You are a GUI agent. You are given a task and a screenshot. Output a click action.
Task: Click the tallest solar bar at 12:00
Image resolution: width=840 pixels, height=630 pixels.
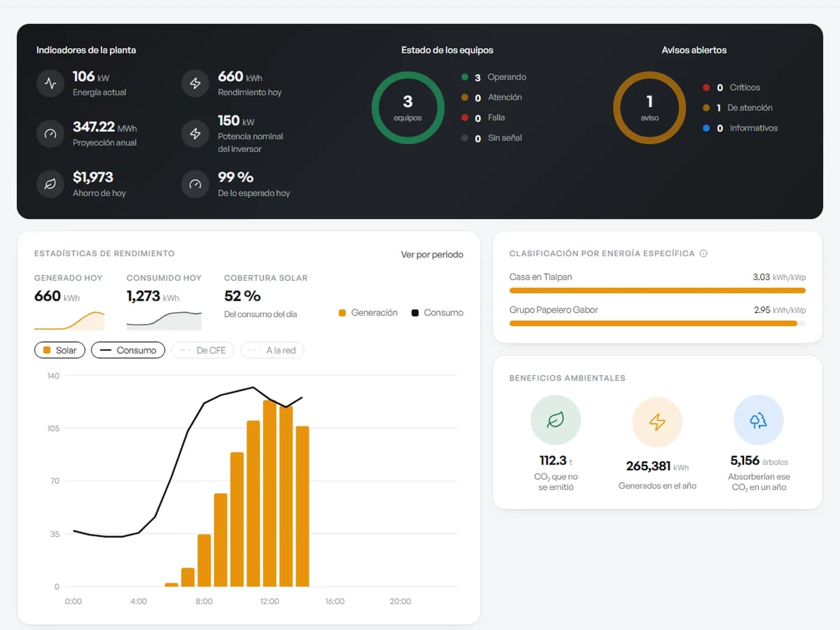click(x=269, y=493)
